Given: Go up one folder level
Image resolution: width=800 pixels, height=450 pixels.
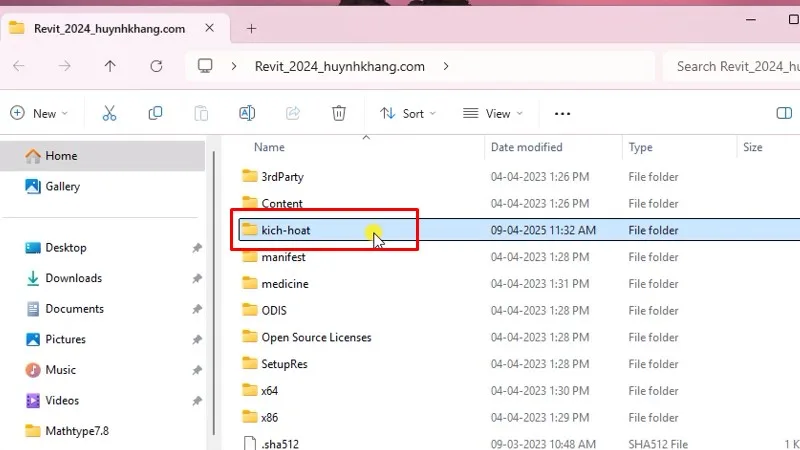Looking at the screenshot, I should point(110,66).
